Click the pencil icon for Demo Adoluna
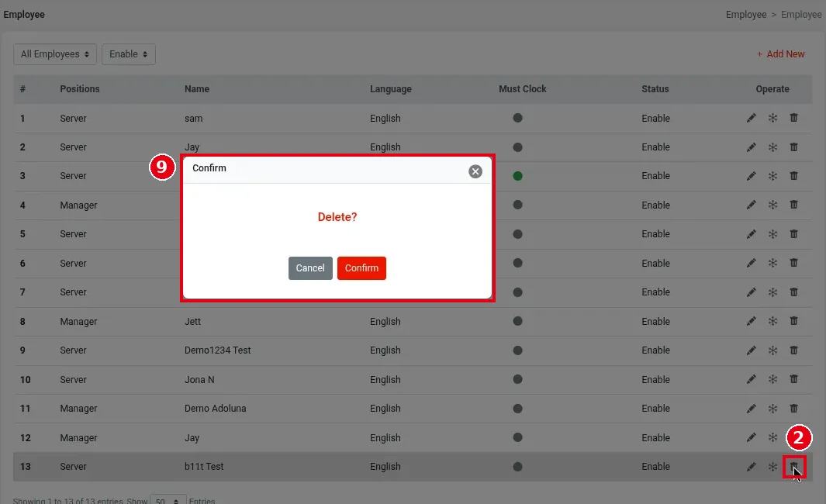Screen dimensions: 826x504 [752, 408]
